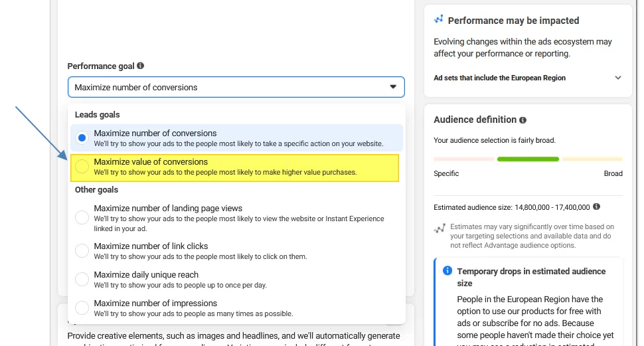Image resolution: width=644 pixels, height=346 pixels.
Task: Click Estimated audience size: 14,800,000 - 17,400,000 text
Action: [512, 207]
